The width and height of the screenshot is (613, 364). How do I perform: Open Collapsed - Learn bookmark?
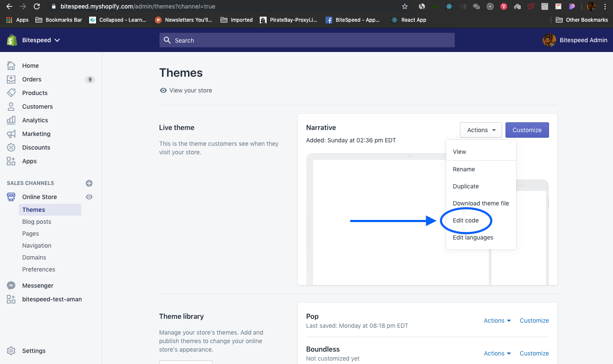pos(118,20)
